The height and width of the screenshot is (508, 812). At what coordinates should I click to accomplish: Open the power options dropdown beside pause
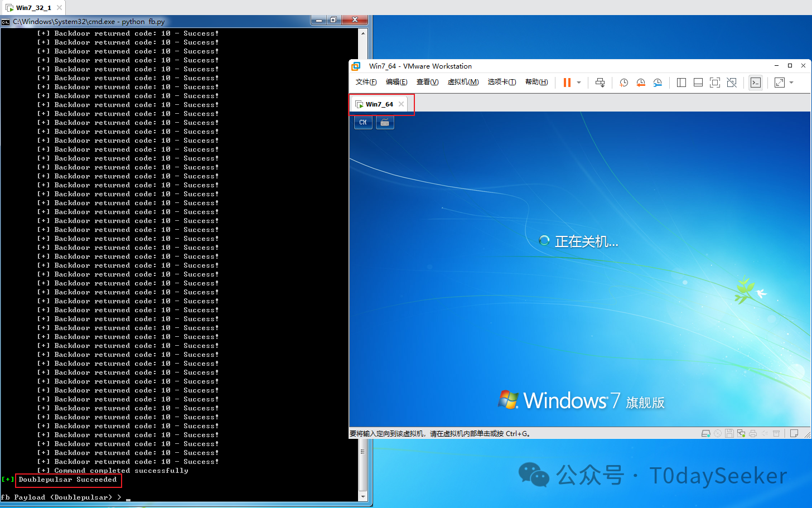click(579, 83)
